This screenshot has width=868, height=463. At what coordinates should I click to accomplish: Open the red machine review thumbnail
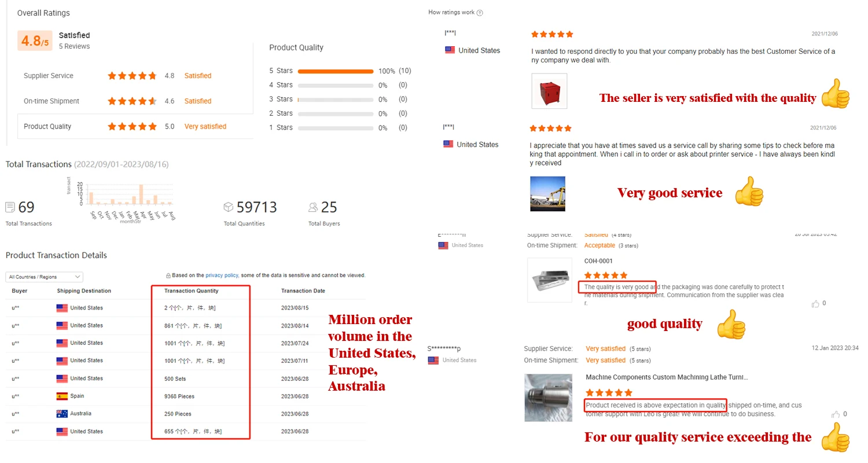549,91
